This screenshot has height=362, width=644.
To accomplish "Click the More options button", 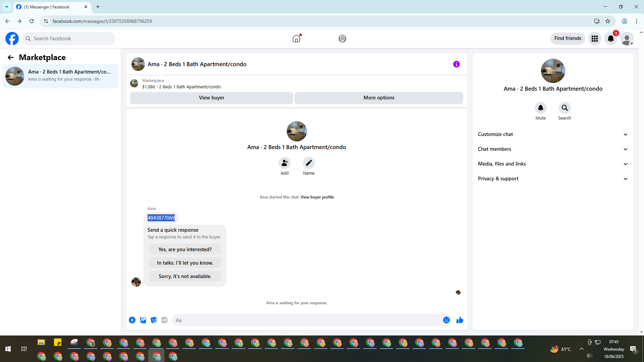I will point(379,98).
